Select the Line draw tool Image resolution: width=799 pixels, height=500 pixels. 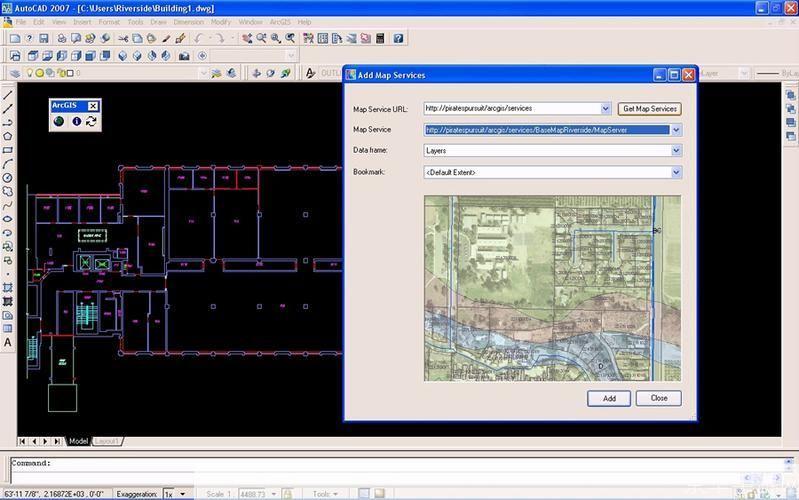[8, 95]
